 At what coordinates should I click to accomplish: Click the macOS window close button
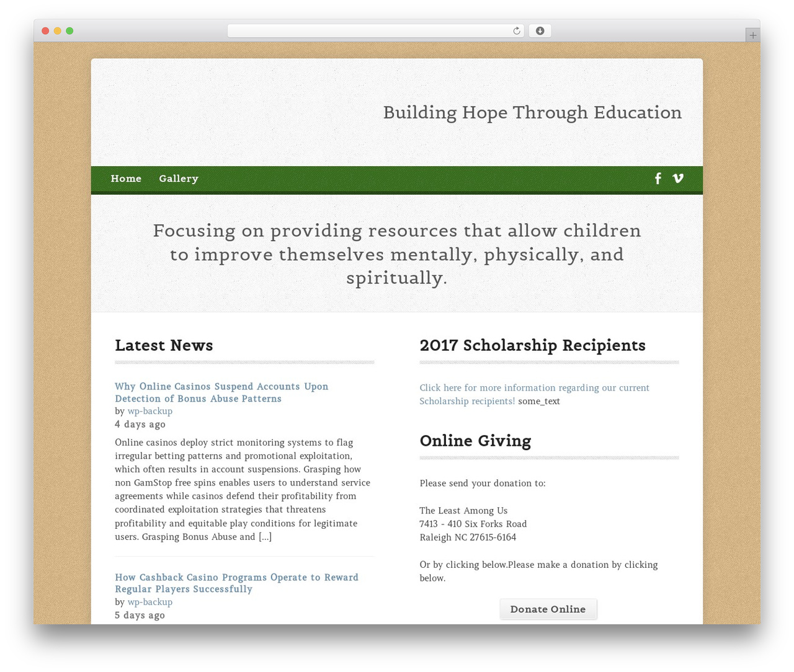45,31
